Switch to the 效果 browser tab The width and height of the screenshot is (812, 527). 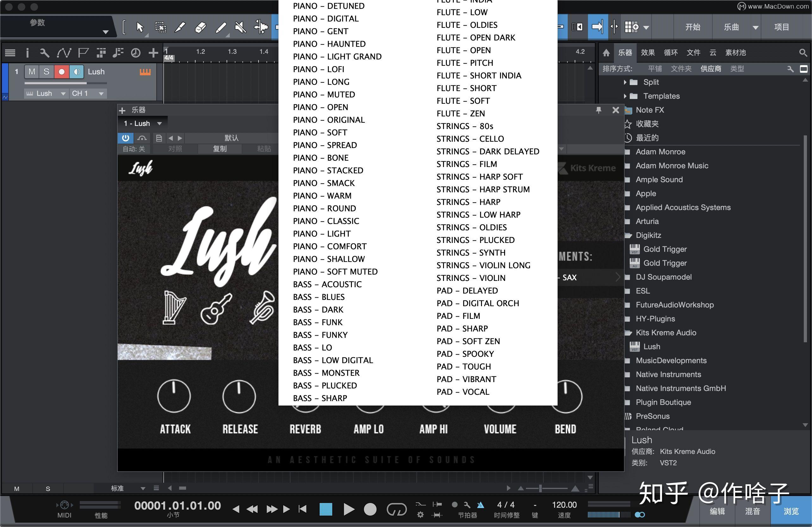click(647, 53)
